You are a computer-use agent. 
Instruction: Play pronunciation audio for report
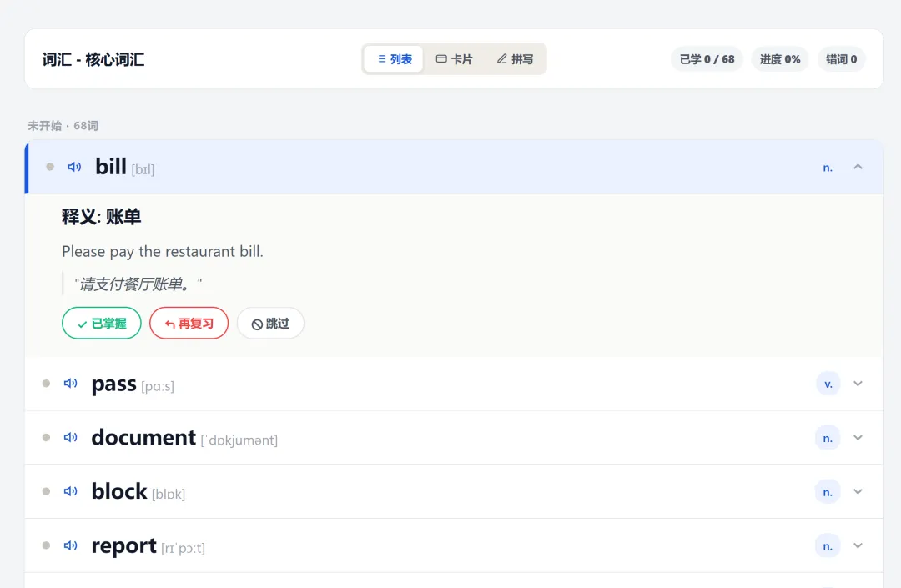[71, 545]
